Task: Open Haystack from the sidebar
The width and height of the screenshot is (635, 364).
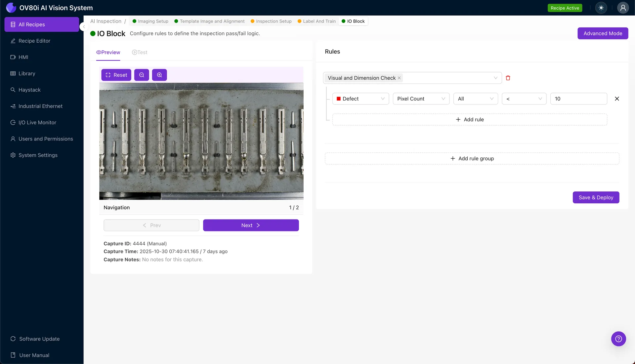Action: click(29, 90)
